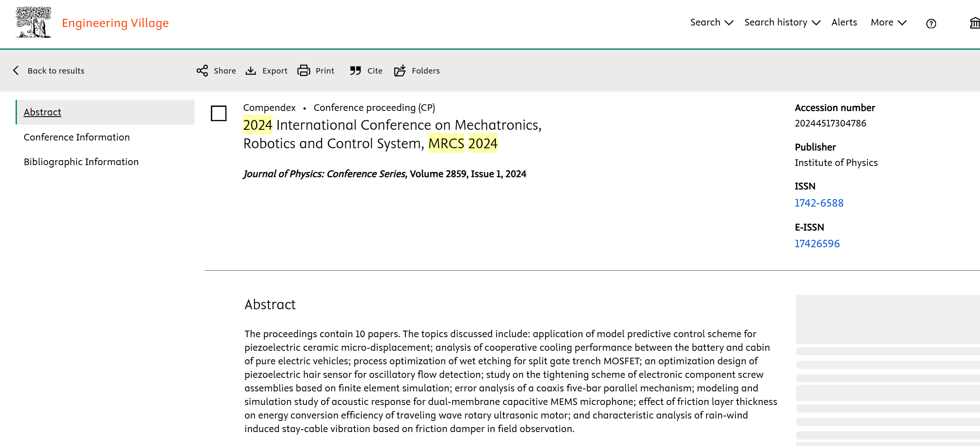Click the Accession number heading
980x446 pixels.
tap(835, 108)
